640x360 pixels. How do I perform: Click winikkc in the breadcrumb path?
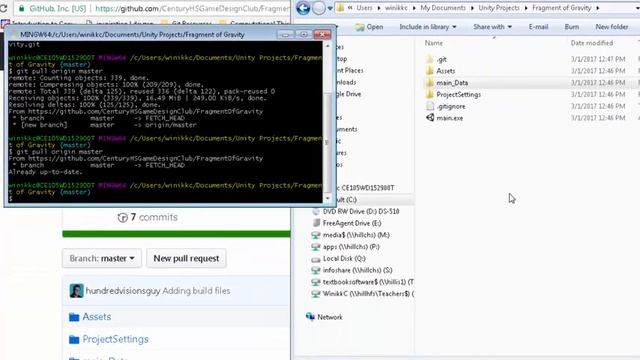[396, 8]
